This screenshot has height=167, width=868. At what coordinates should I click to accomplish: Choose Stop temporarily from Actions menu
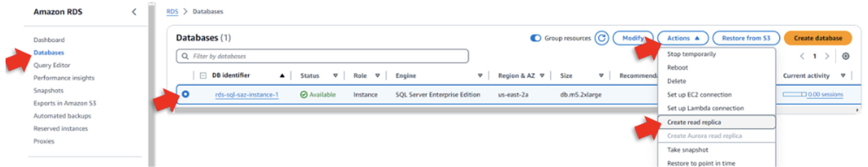692,54
